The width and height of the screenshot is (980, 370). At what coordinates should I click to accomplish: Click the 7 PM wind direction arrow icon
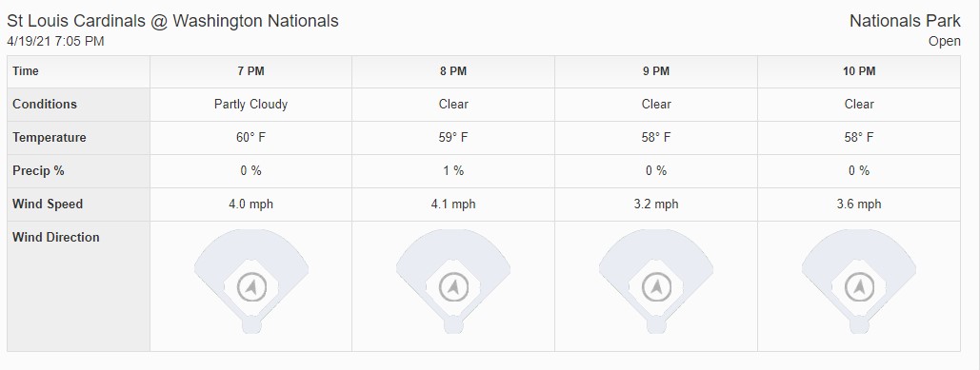pyautogui.click(x=251, y=287)
